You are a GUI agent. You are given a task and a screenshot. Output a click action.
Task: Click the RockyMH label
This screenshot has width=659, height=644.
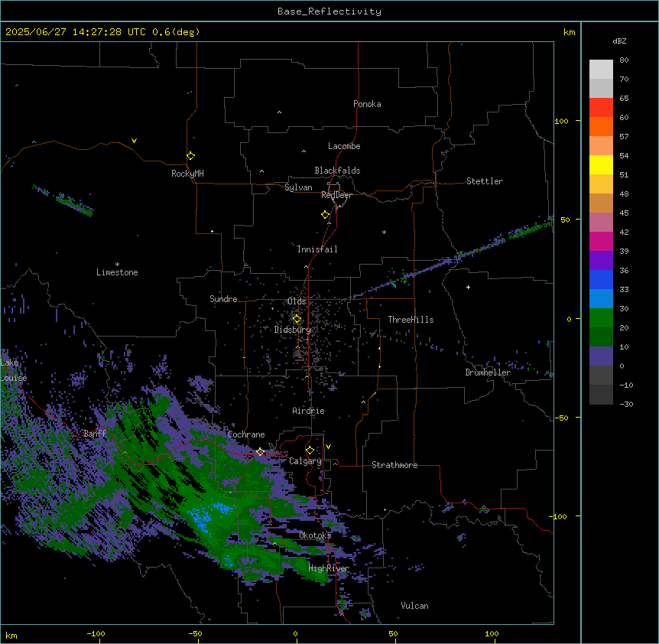(x=187, y=174)
